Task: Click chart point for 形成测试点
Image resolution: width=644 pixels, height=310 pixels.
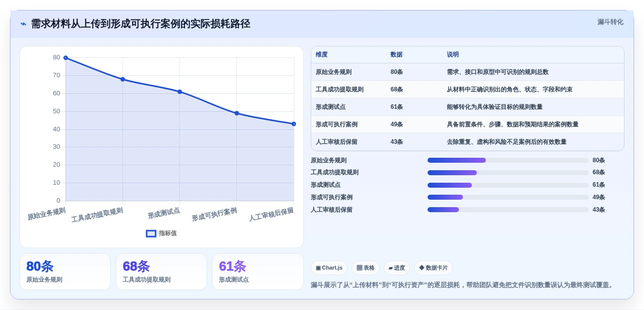Action: (180, 92)
